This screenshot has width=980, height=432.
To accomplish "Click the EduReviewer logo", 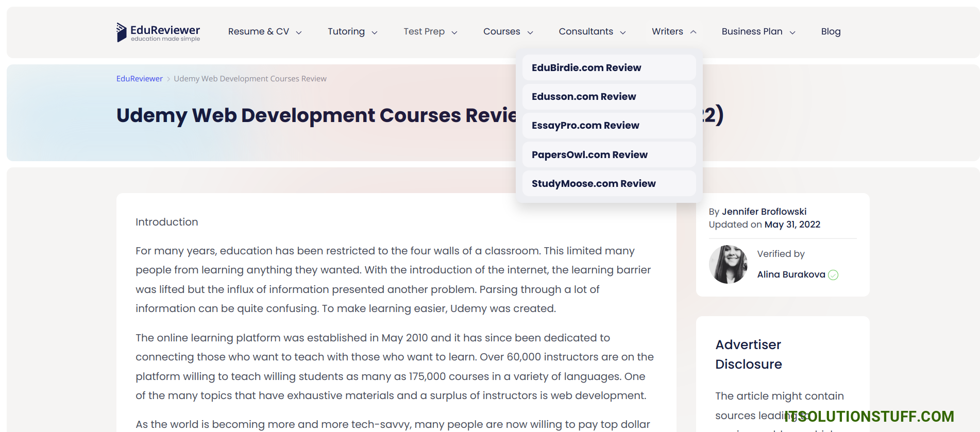I will tap(158, 32).
